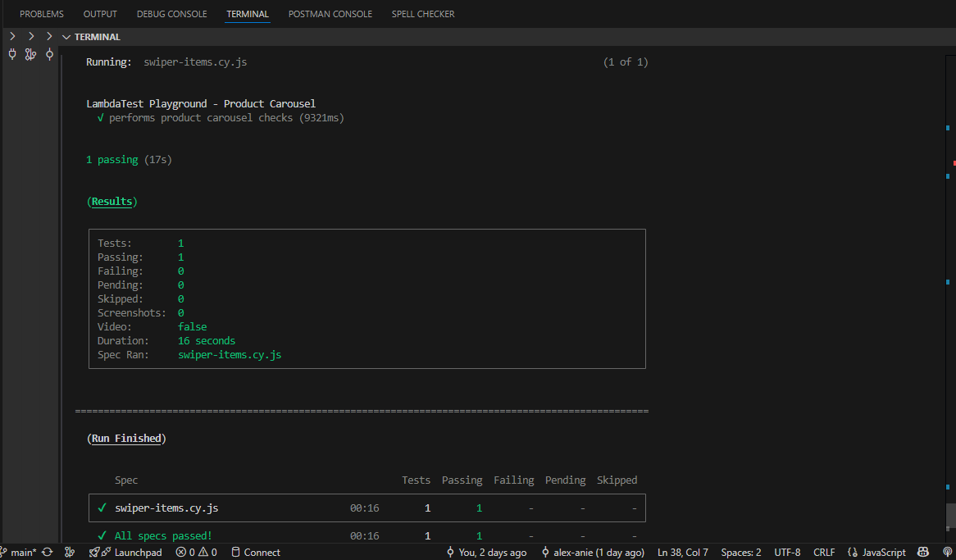Image resolution: width=956 pixels, height=560 pixels.
Task: Click the git graph icon in left strip
Action: tap(30, 54)
